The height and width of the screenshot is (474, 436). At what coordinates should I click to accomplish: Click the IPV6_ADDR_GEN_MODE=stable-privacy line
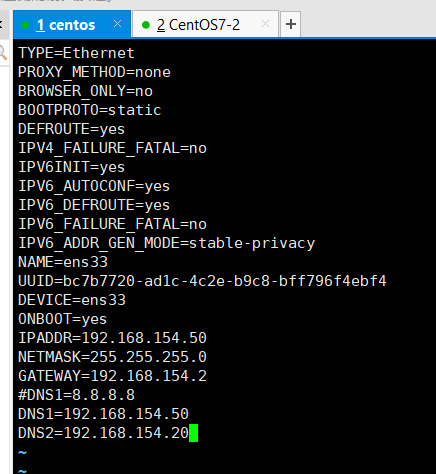[166, 243]
